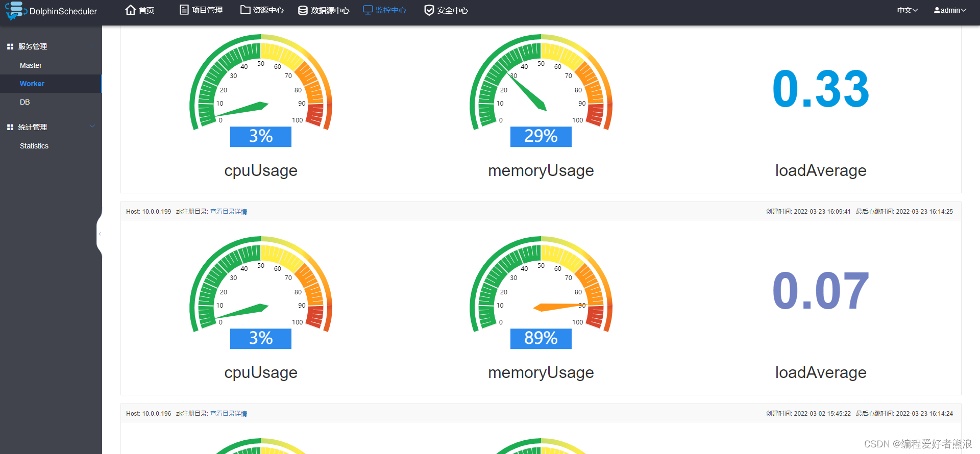Viewport: 980px width, 454px height.
Task: Click the grid icon beside 服务管理
Action: point(10,46)
